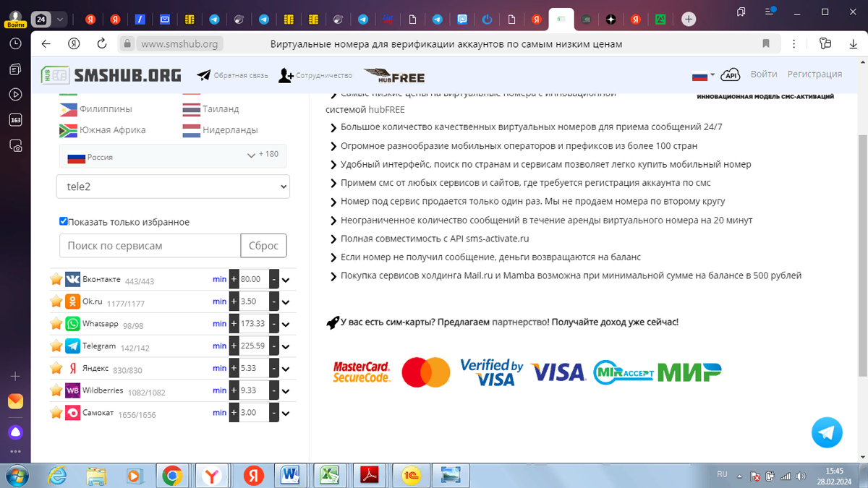This screenshot has height=488, width=868.
Task: Open Сотрудничество cooperation link
Action: pos(315,75)
